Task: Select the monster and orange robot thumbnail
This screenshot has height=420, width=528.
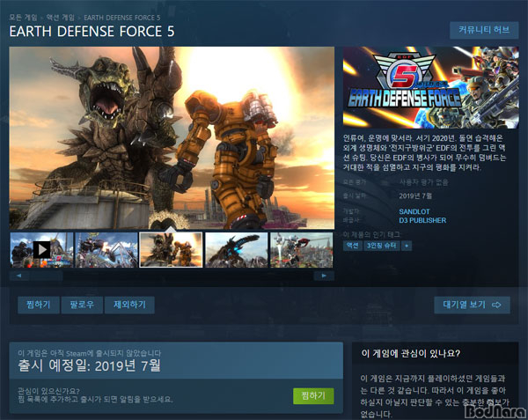Action: point(171,249)
